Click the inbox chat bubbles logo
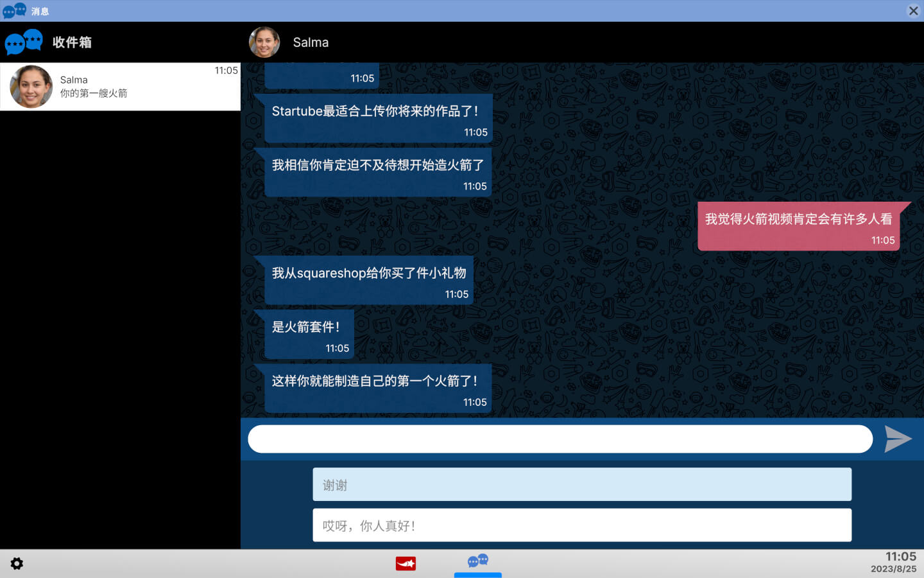This screenshot has height=578, width=924. coord(24,42)
